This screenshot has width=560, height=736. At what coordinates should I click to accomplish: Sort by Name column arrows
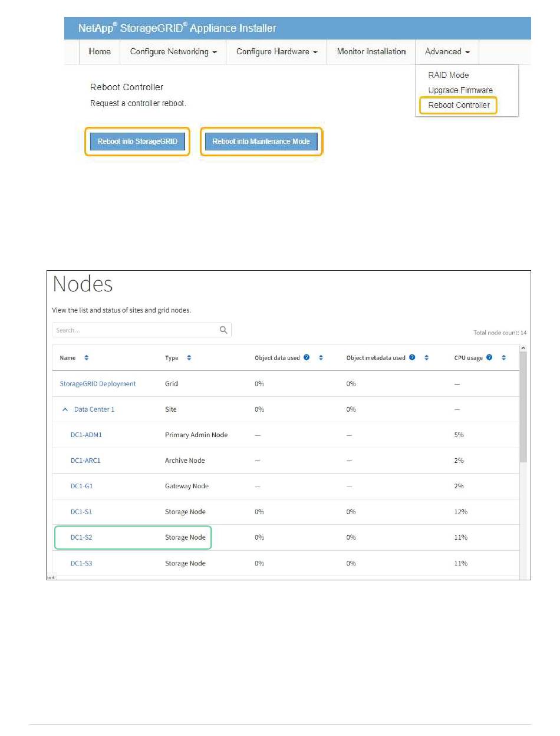86,358
